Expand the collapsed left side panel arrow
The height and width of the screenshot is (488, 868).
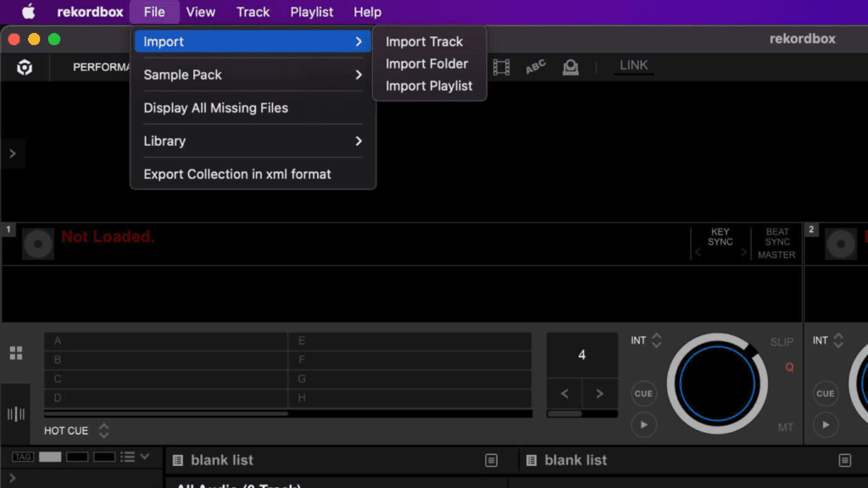click(12, 154)
